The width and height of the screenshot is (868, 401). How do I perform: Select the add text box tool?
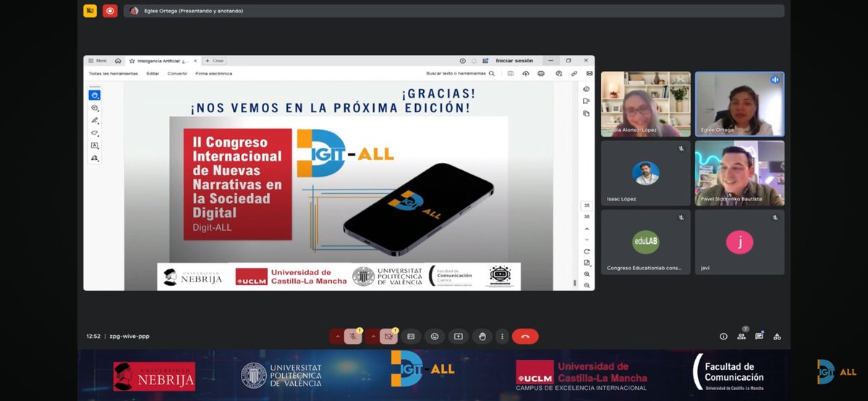click(95, 145)
